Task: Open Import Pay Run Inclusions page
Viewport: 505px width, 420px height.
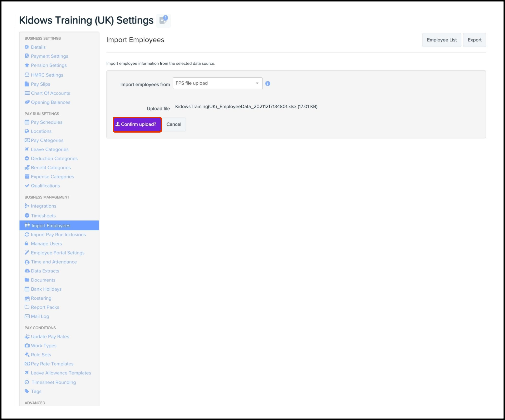Action: 58,235
